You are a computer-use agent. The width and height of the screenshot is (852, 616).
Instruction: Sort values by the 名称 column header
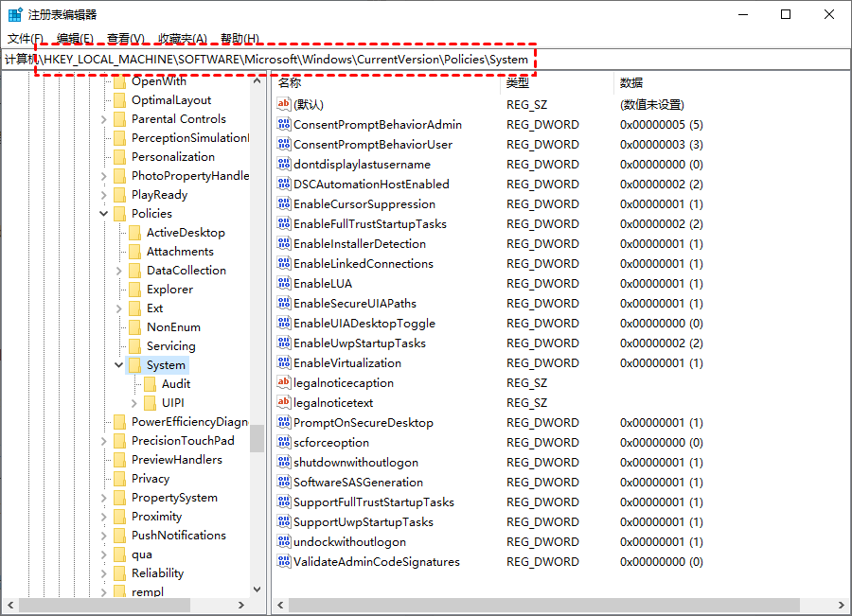click(386, 82)
